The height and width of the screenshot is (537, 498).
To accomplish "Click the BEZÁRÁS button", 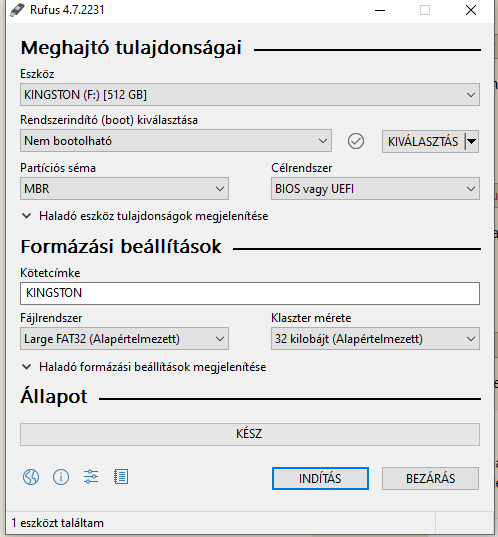I will 430,478.
